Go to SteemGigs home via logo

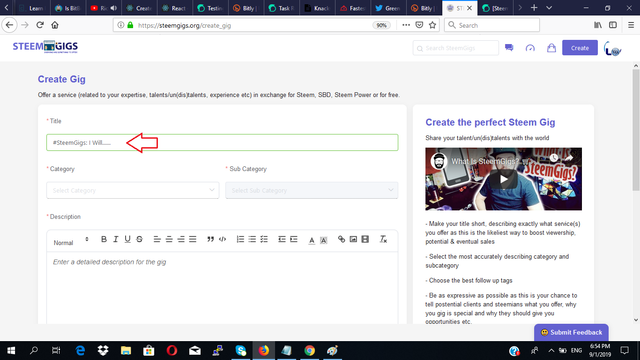point(45,47)
